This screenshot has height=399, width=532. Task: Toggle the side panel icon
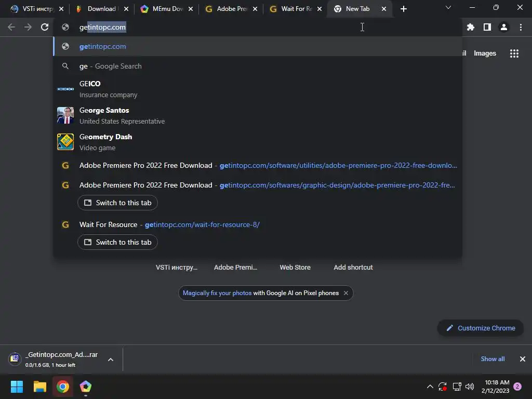pyautogui.click(x=487, y=27)
